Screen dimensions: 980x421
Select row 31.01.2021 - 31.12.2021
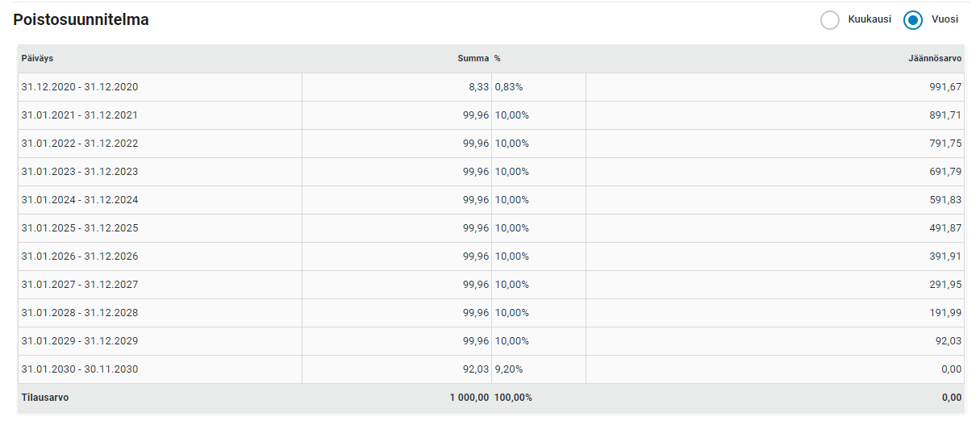click(x=80, y=115)
